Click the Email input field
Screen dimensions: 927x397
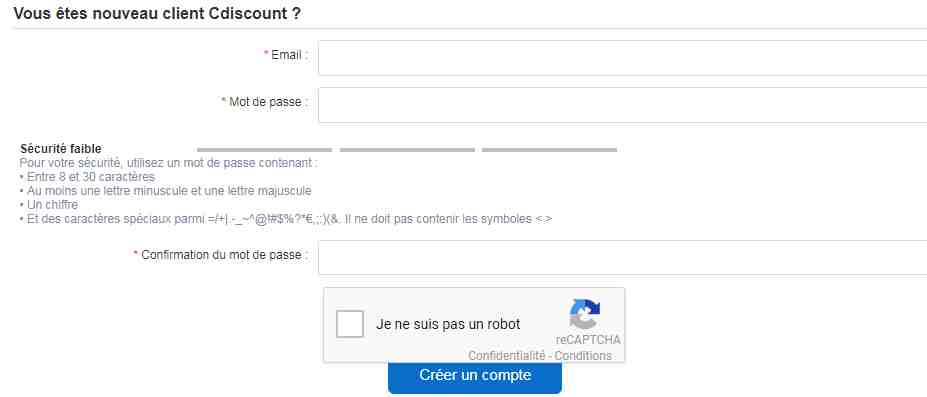click(x=623, y=58)
